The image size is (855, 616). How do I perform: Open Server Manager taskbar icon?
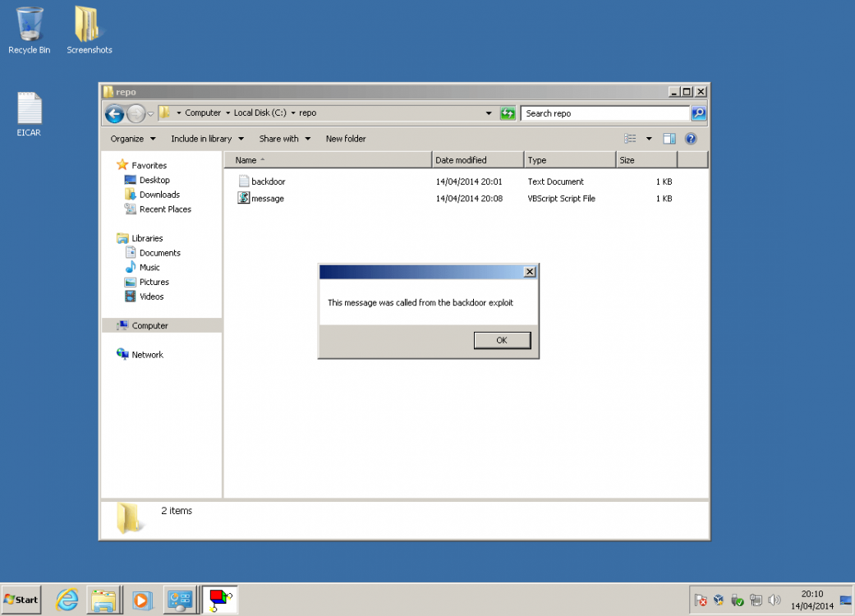pyautogui.click(x=180, y=600)
